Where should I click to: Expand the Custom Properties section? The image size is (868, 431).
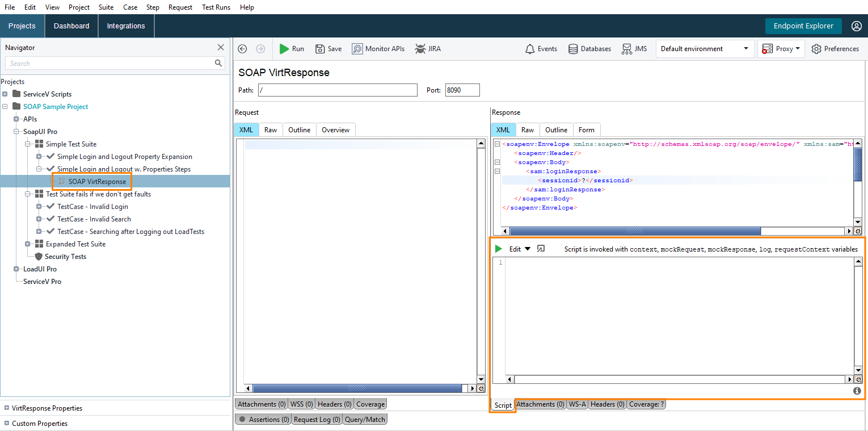[7, 423]
